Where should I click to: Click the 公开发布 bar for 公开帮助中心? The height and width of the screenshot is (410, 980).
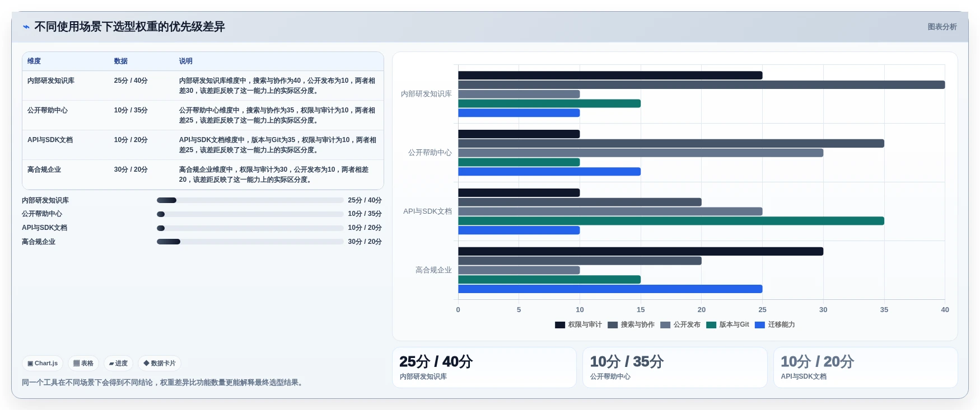pyautogui.click(x=641, y=153)
